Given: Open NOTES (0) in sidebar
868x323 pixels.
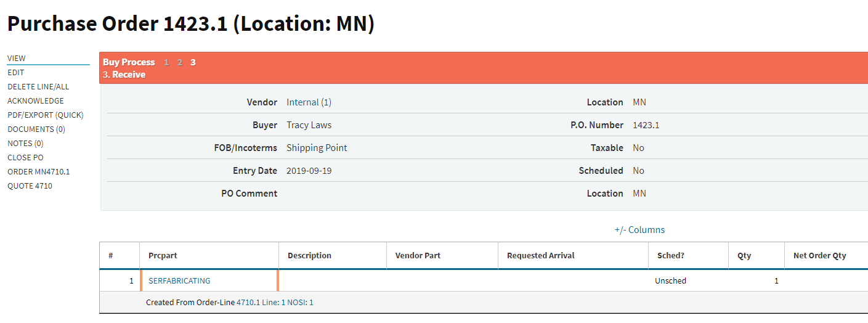Looking at the screenshot, I should point(25,144).
